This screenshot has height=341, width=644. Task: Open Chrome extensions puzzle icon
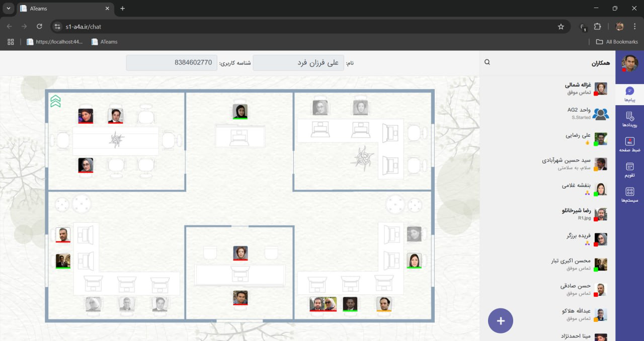tap(597, 26)
